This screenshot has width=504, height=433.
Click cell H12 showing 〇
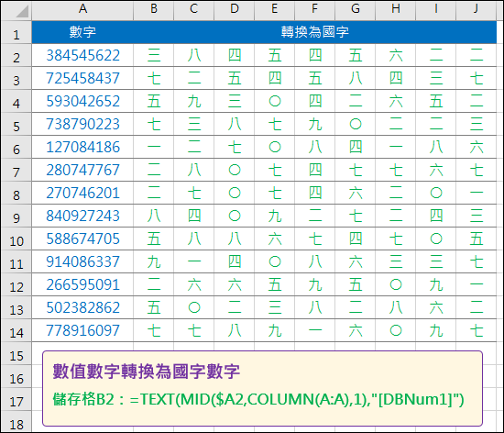(396, 284)
